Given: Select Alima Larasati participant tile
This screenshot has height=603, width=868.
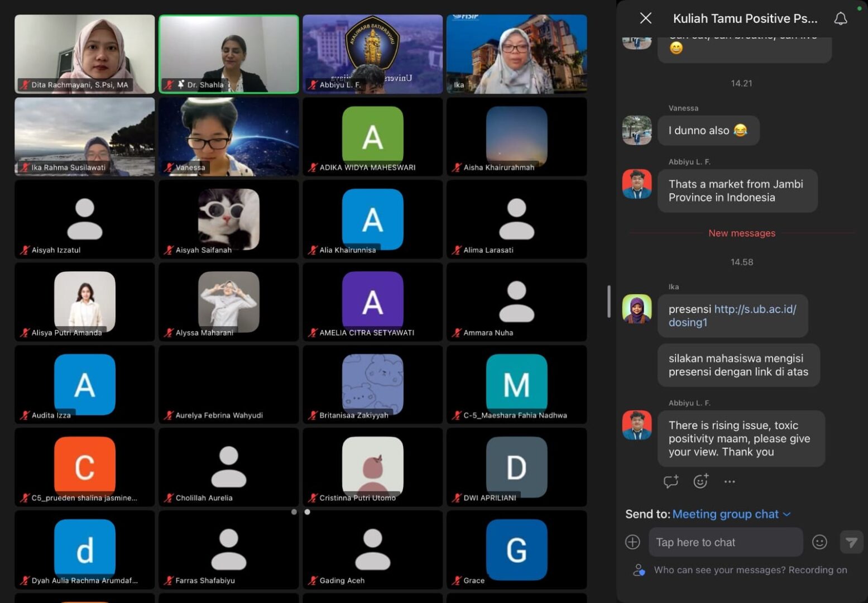Looking at the screenshot, I should 517,219.
